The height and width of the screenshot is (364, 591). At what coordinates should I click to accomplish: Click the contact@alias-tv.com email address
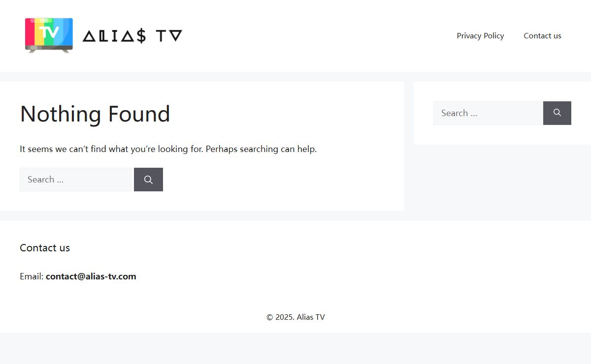point(91,276)
